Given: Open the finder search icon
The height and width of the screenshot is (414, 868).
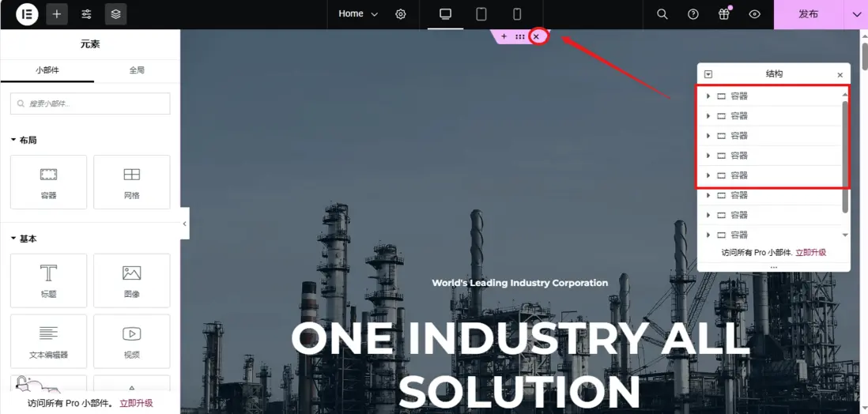Looking at the screenshot, I should (662, 14).
